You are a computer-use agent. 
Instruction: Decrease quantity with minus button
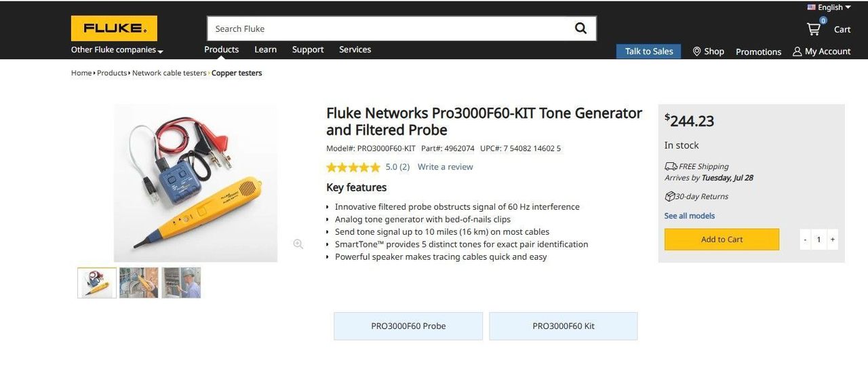pos(805,240)
